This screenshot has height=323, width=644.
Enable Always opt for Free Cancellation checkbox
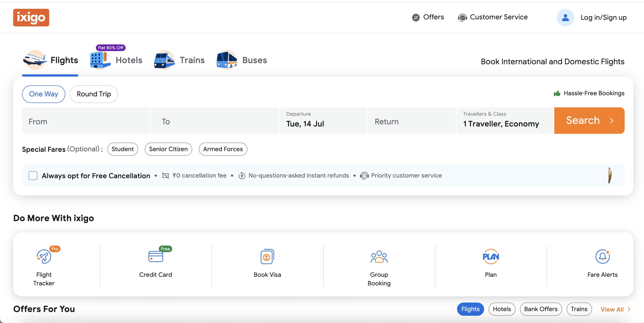point(33,176)
